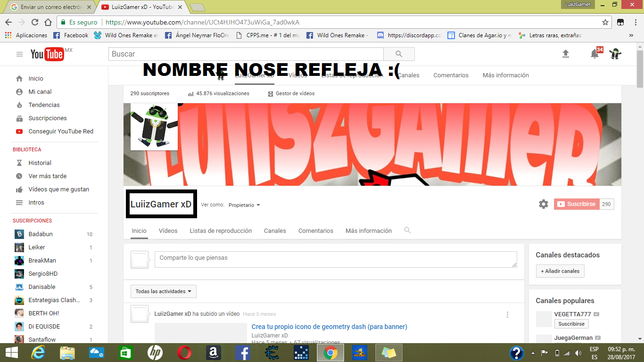Open the account avatar menu
The image size is (644, 362).
[x=615, y=54]
